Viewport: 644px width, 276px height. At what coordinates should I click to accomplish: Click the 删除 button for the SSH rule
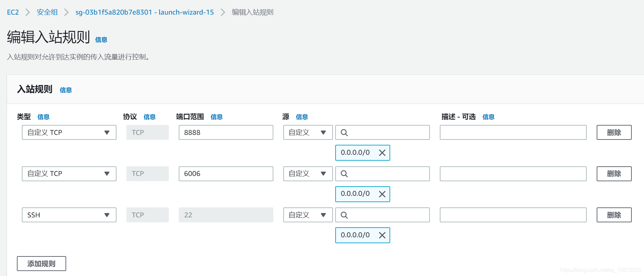(614, 215)
